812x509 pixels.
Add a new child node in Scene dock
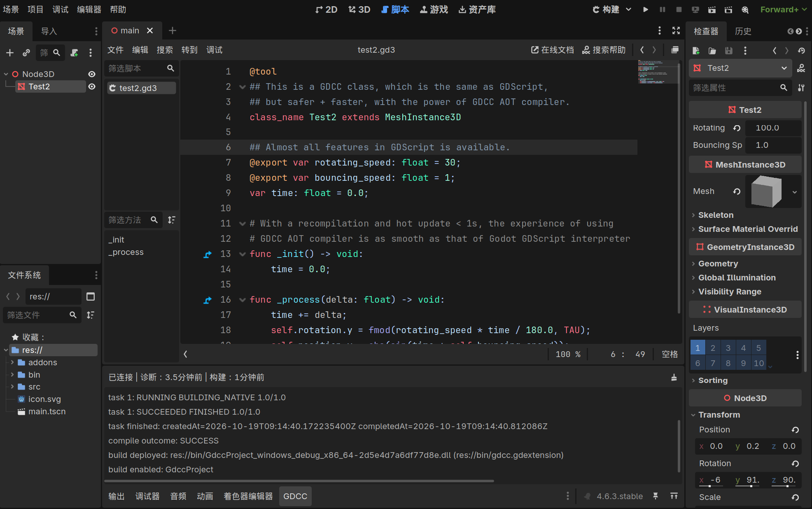click(10, 53)
